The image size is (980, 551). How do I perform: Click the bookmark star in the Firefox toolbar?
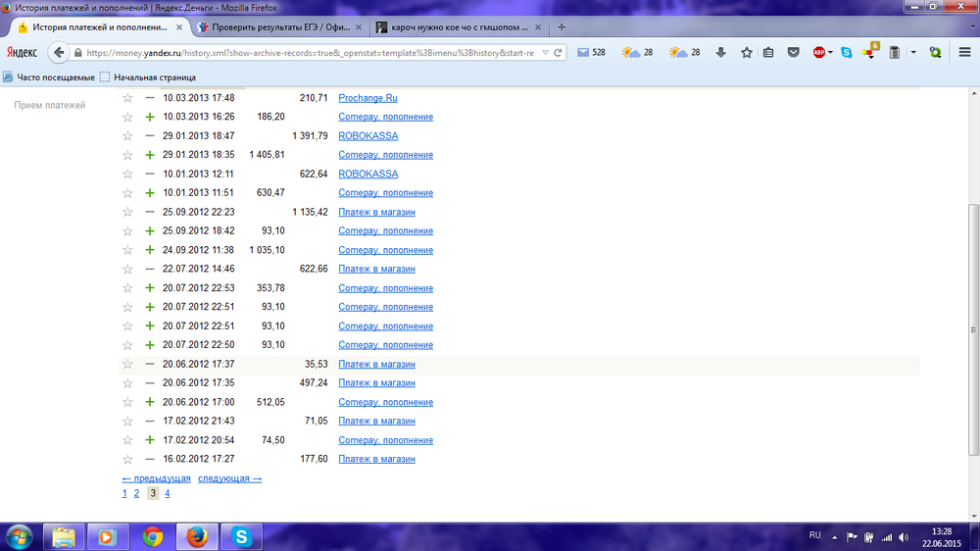(746, 53)
